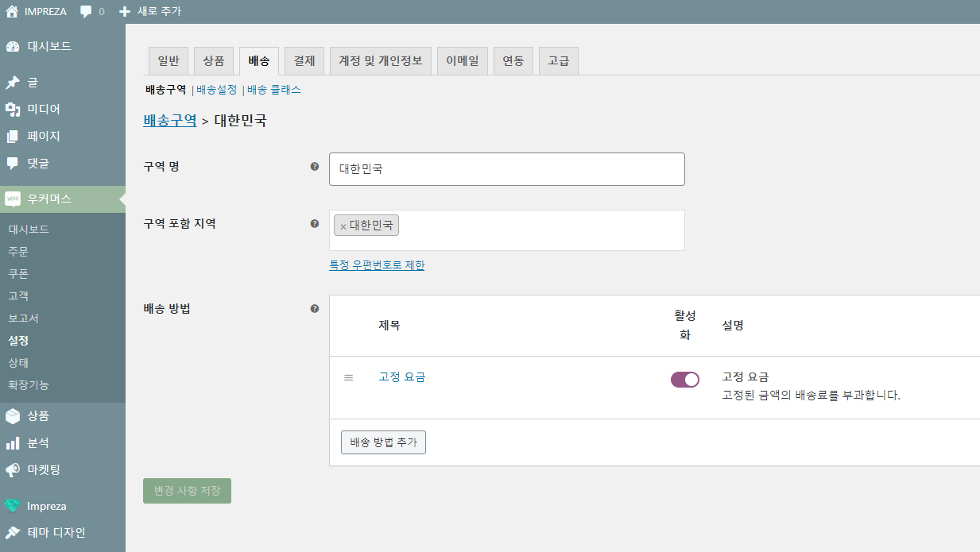Open the 특정 우편번호로 제한 link

(x=378, y=264)
